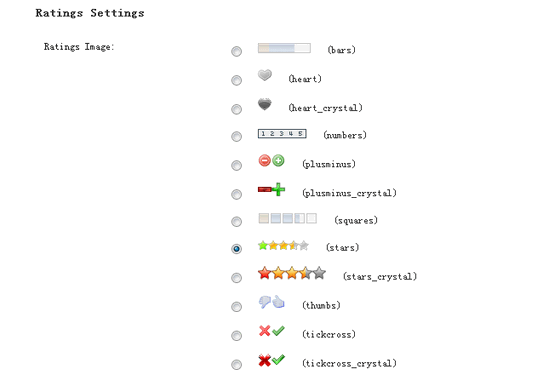Select the heart radio button
The height and width of the screenshot is (375, 535).
236,81
